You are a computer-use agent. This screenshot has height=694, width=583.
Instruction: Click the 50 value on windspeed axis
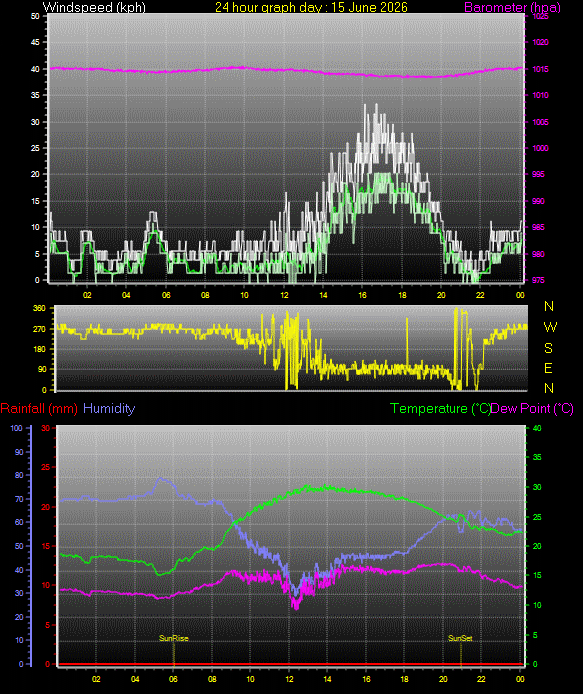35,16
